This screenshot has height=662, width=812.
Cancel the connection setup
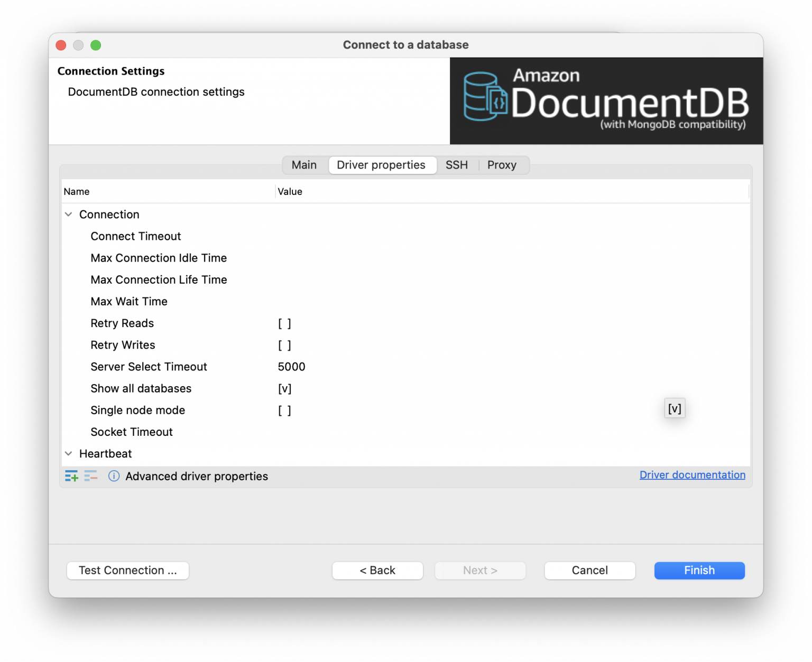coord(589,570)
